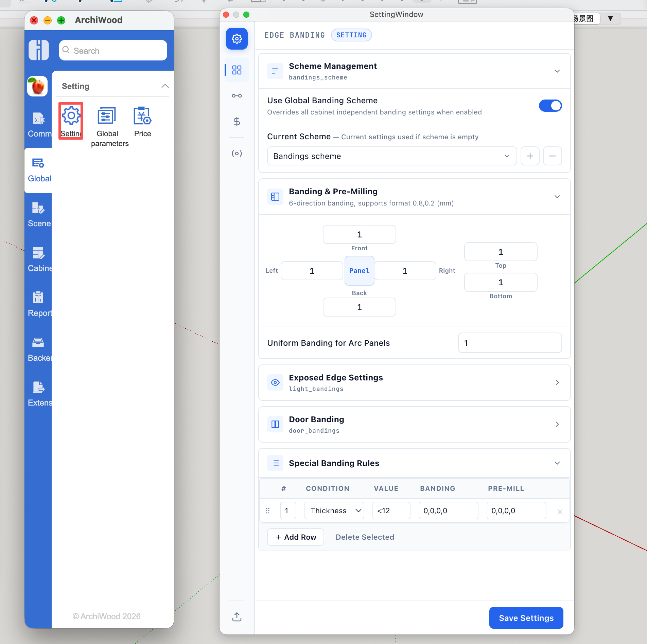Click the Panel center box
647x644 pixels.
click(x=360, y=271)
